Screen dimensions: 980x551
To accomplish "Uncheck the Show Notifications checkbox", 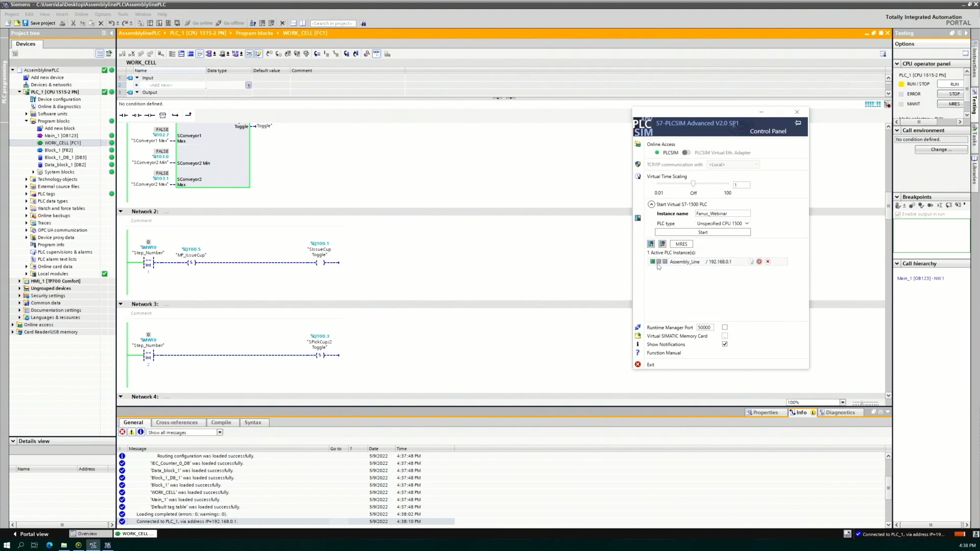I will click(724, 344).
